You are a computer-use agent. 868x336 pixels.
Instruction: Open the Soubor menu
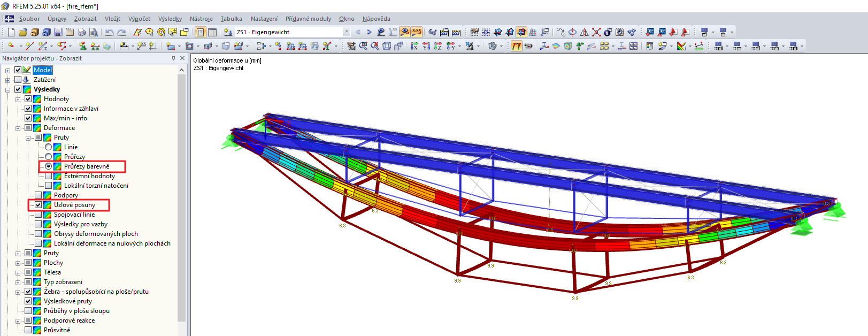pos(29,19)
